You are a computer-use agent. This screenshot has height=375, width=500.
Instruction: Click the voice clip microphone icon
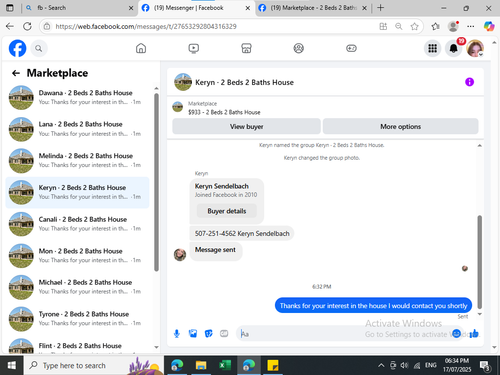[x=177, y=333]
